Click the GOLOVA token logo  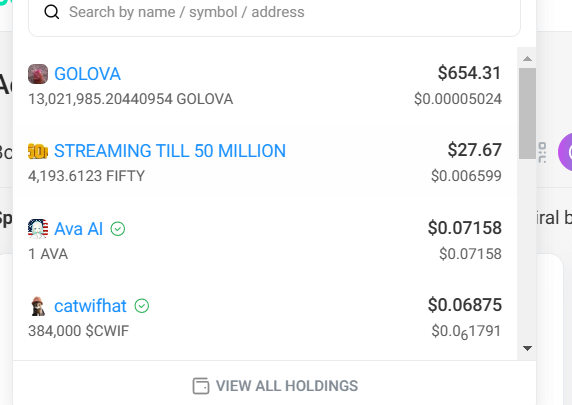tap(38, 74)
